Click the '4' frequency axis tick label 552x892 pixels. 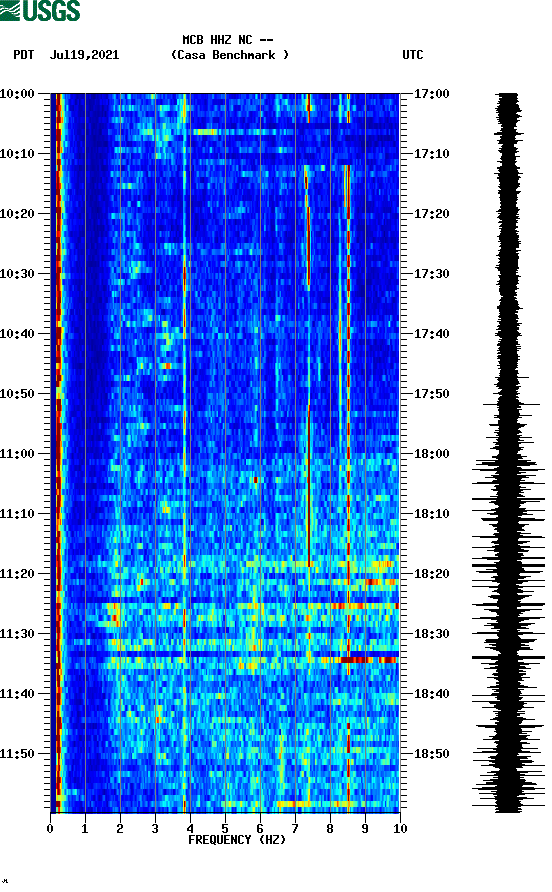(190, 828)
